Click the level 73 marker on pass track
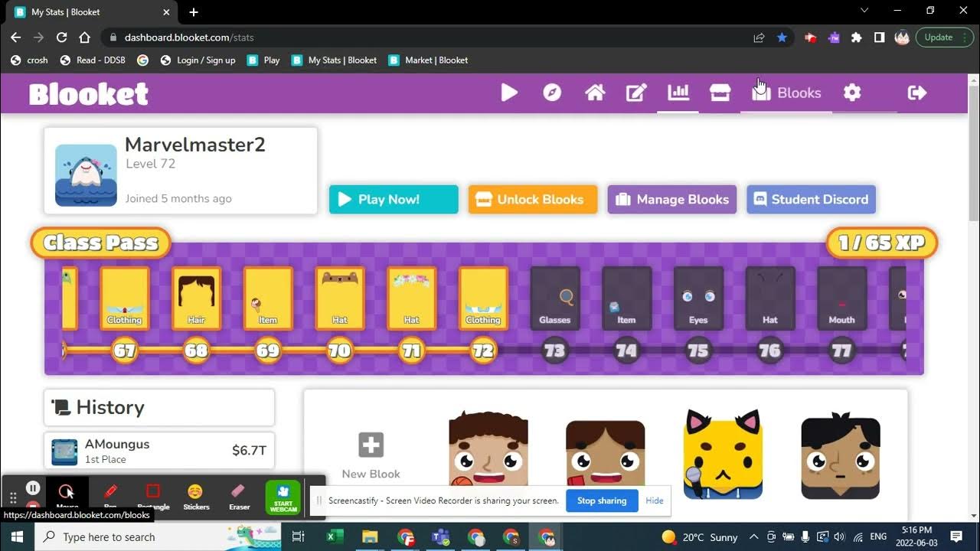980x551 pixels. (555, 351)
